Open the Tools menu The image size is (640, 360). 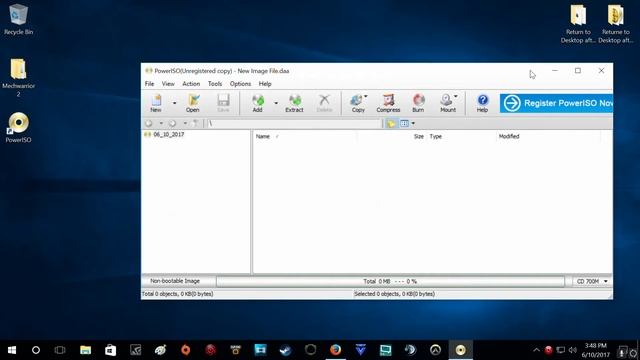coord(215,84)
